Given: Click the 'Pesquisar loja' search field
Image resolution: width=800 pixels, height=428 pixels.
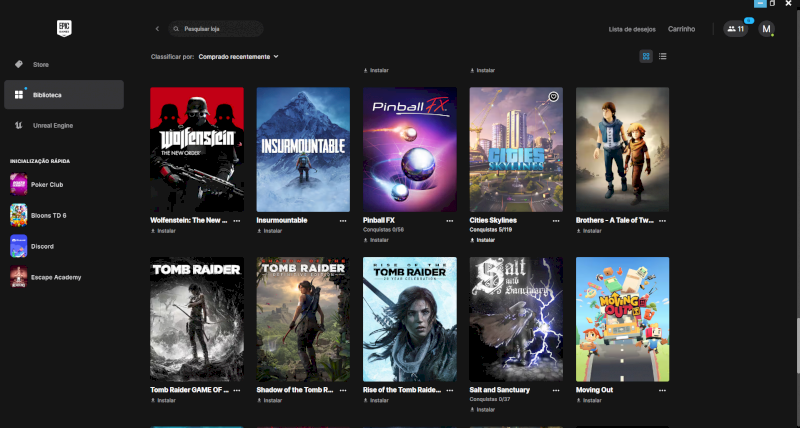Looking at the screenshot, I should [220, 29].
